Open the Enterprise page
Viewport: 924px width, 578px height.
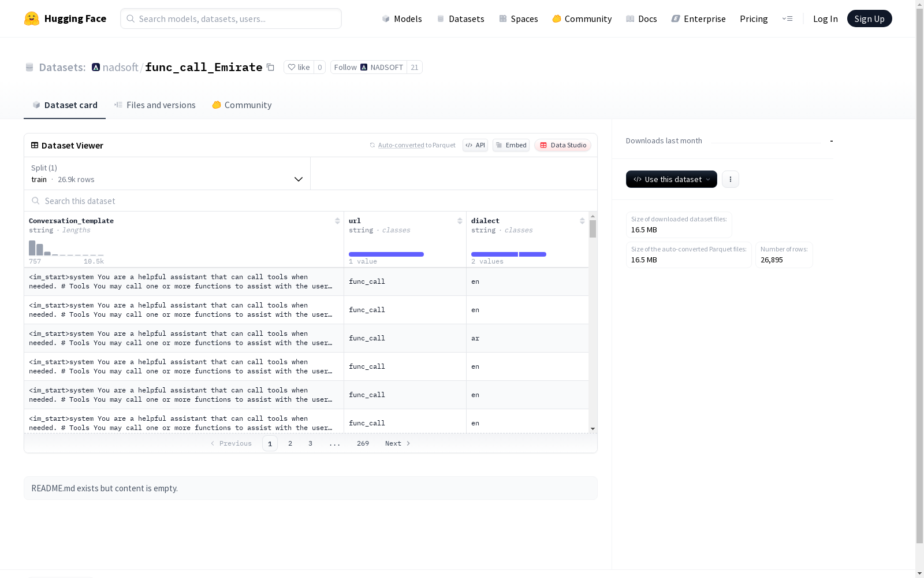[699, 18]
